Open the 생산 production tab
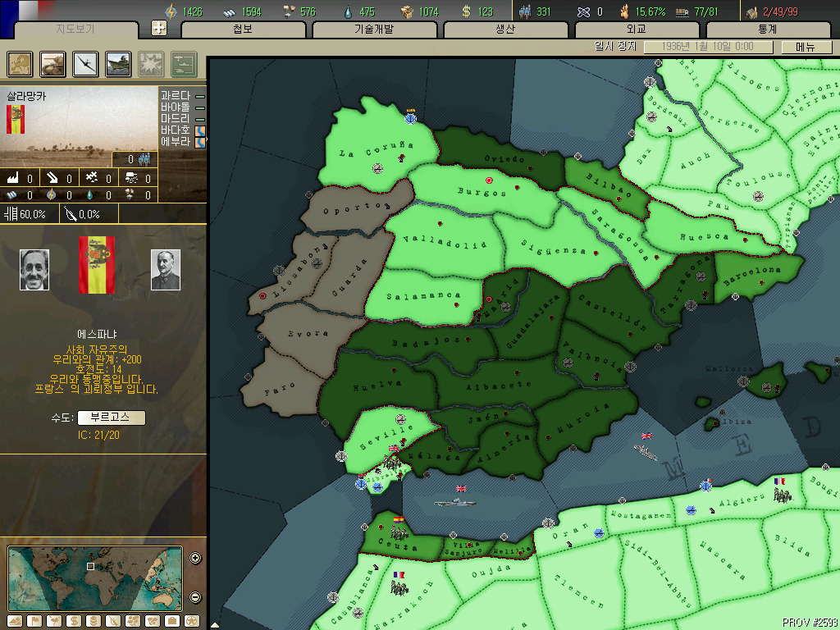 (505, 30)
